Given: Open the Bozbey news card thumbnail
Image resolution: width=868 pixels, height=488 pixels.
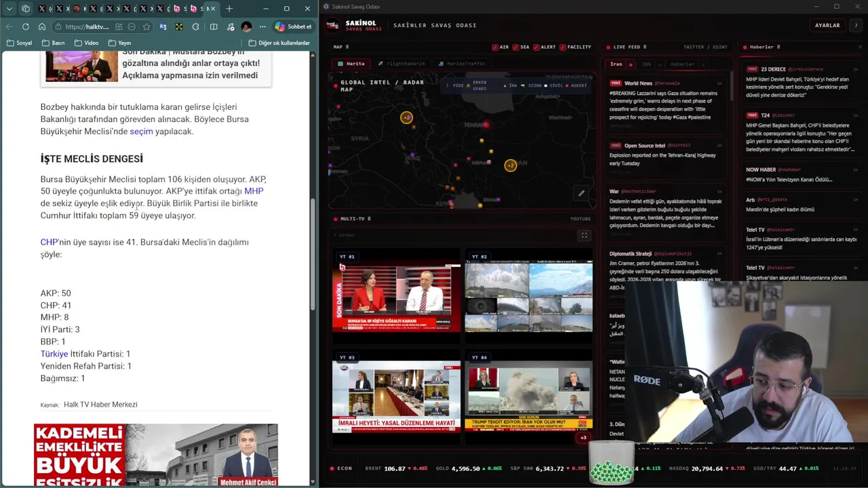Looking at the screenshot, I should coord(81,66).
